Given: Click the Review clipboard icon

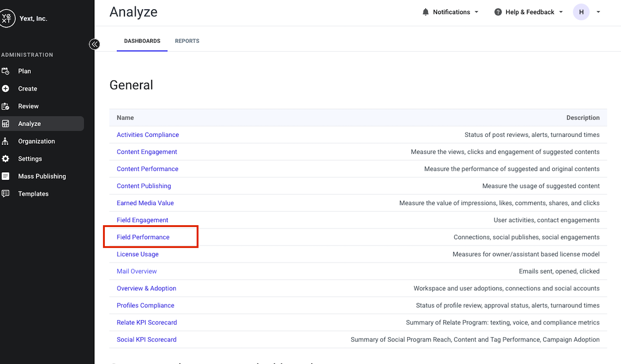Looking at the screenshot, I should coord(5,106).
